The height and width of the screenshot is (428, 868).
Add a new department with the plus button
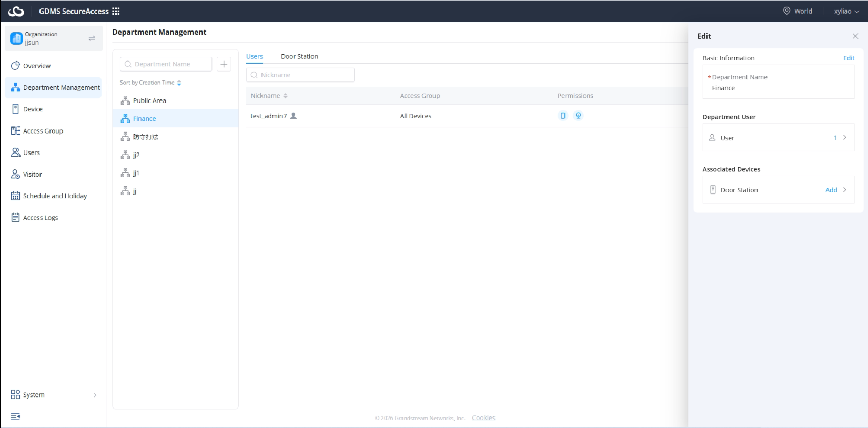(x=224, y=64)
